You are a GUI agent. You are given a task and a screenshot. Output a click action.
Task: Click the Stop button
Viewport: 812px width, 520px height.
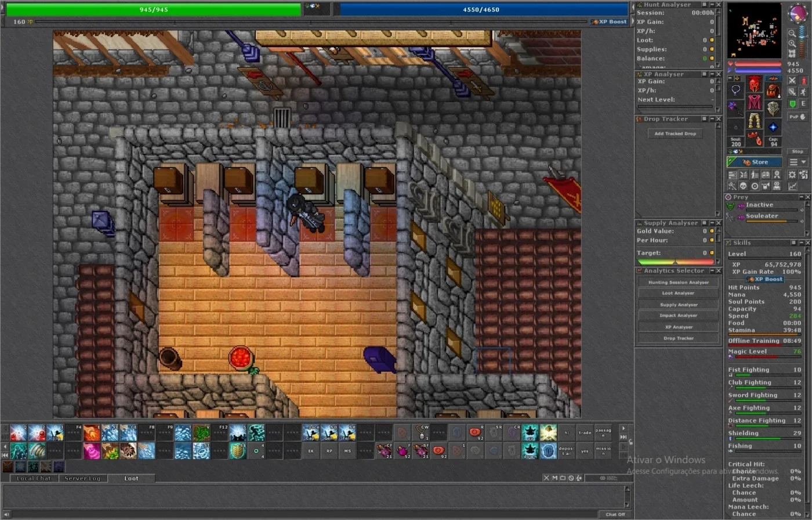coord(797,151)
